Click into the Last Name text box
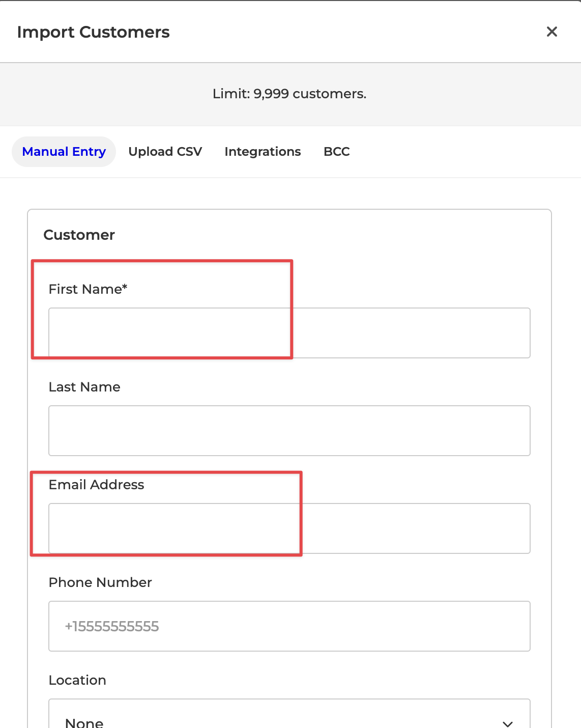 pyautogui.click(x=289, y=431)
